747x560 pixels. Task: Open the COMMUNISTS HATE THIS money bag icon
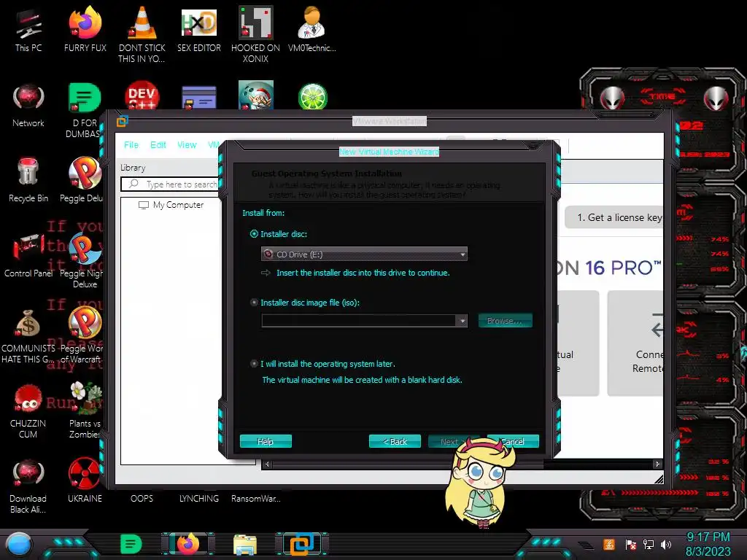coord(28,335)
